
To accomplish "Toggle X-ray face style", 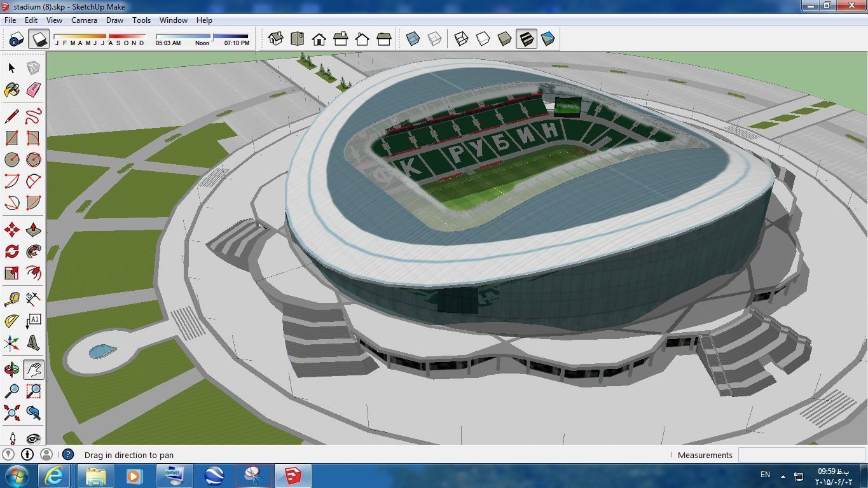I will click(x=413, y=39).
